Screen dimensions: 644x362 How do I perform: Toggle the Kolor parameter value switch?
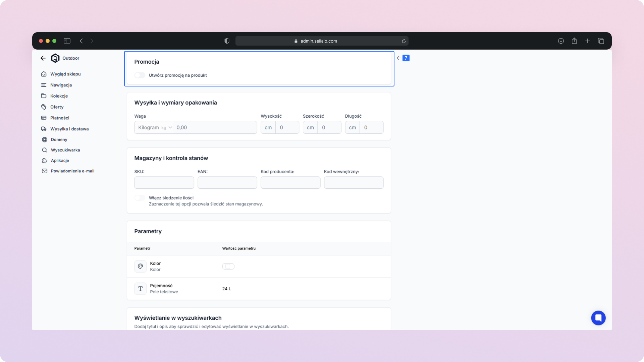(x=228, y=266)
